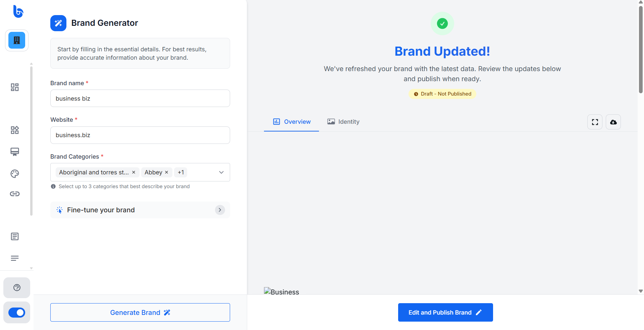Click the Generate Brand button
Screen dimensions: 644x330
click(140, 313)
